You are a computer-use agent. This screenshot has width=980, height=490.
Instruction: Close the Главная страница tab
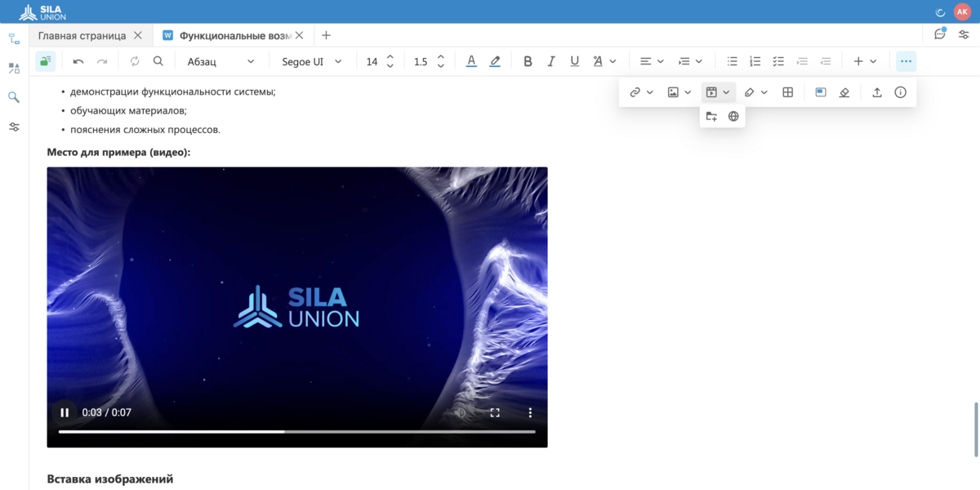[138, 35]
